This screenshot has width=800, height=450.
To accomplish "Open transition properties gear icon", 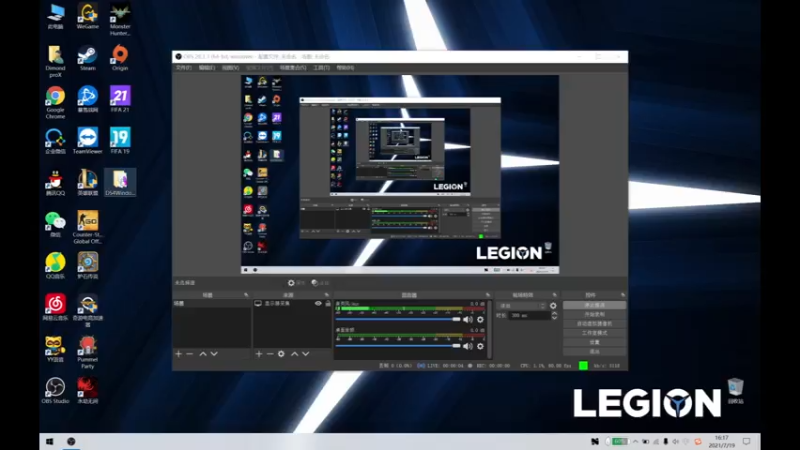I will pyautogui.click(x=553, y=306).
